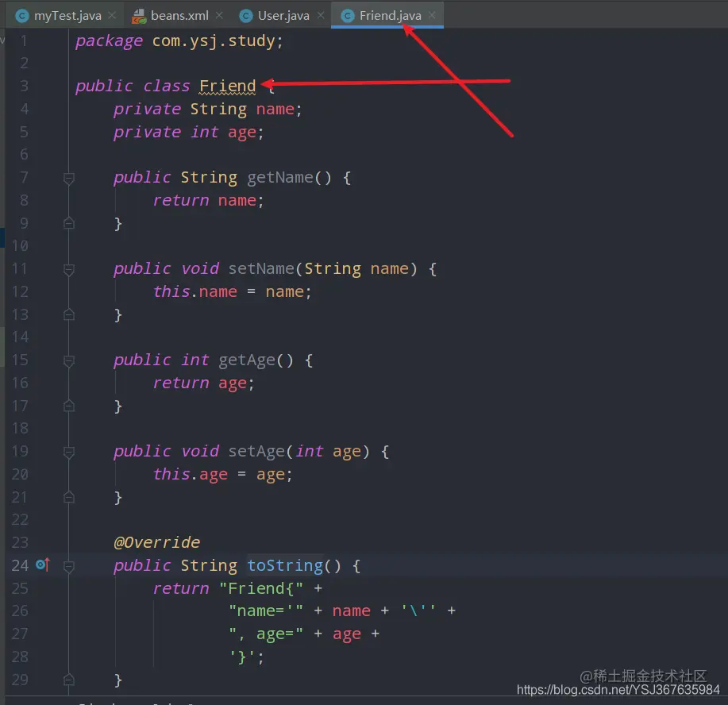Collapse the setAge method fold at line 19
Image resolution: width=728 pixels, height=705 pixels.
tap(69, 452)
